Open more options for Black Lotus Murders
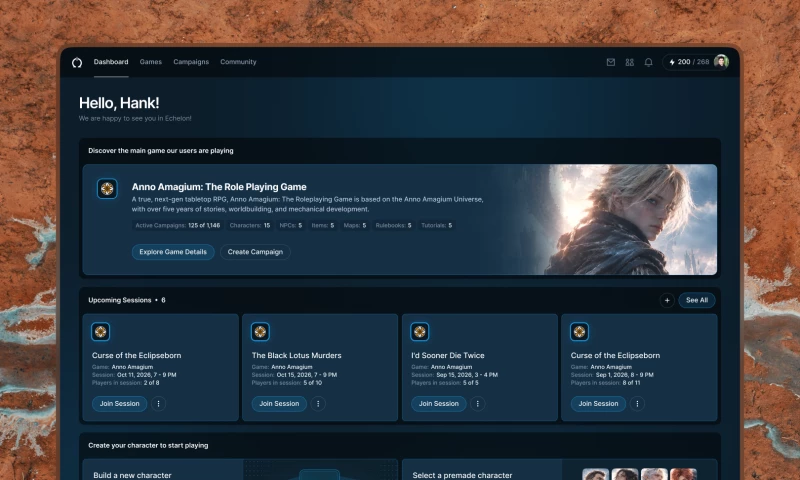 pyautogui.click(x=318, y=403)
